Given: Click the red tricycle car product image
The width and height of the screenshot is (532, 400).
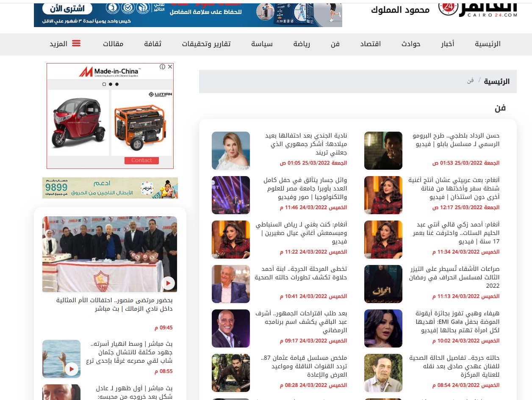Looking at the screenshot, I should (x=78, y=123).
